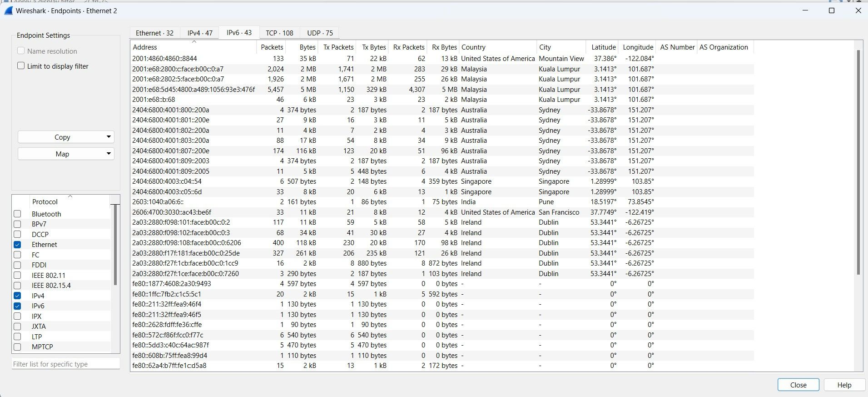Click the Wireshark fin icon in title bar
Image resolution: width=868 pixels, height=397 pixels.
pyautogui.click(x=8, y=10)
